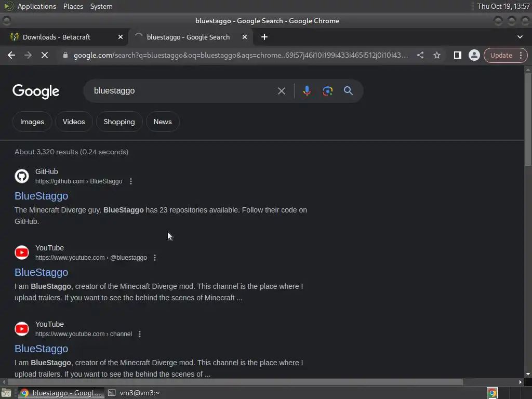This screenshot has width=532, height=399.
Task: Click the youtube.com › channel URL text
Action: click(x=84, y=334)
